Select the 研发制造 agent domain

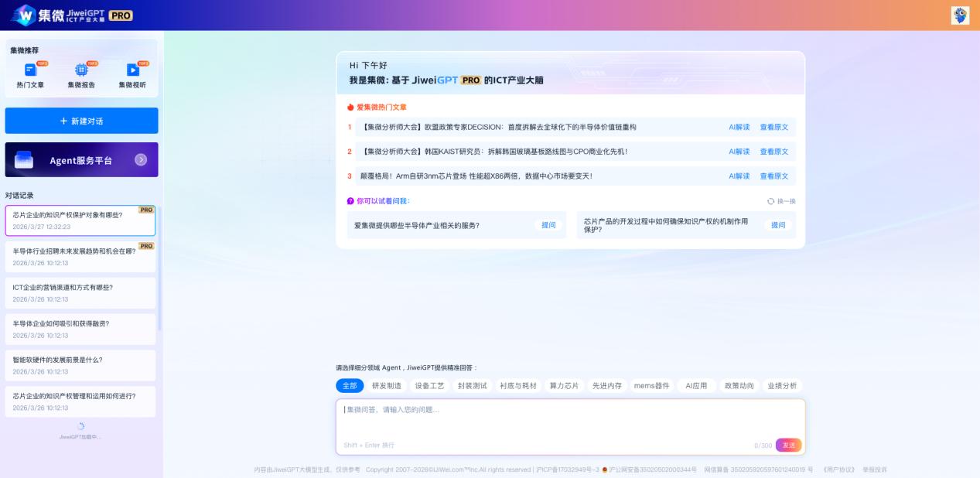tap(387, 385)
